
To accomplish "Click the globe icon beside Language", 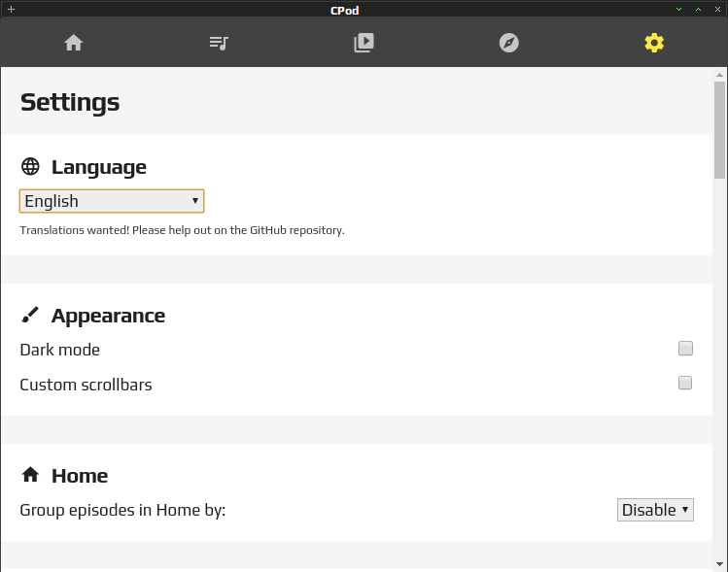I will click(31, 166).
